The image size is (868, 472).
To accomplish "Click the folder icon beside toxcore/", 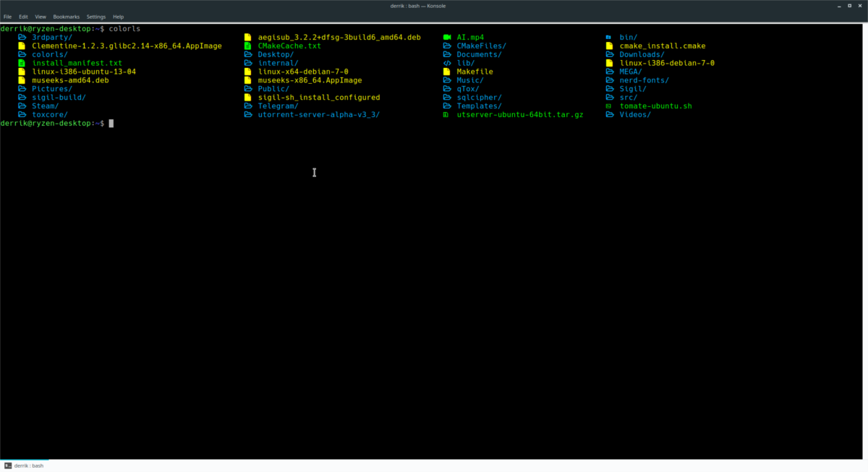I will pos(22,114).
